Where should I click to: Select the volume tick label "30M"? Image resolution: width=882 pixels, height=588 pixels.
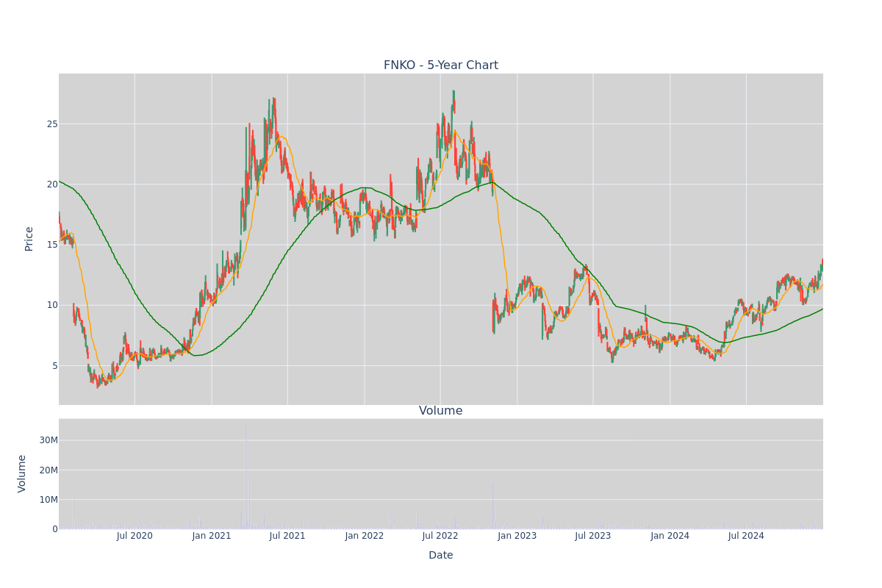49,440
